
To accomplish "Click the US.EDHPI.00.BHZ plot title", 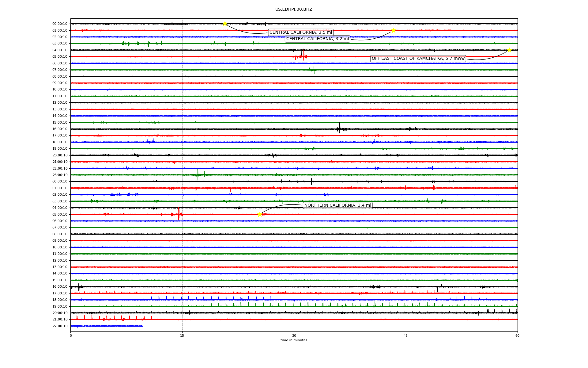I will [x=293, y=10].
